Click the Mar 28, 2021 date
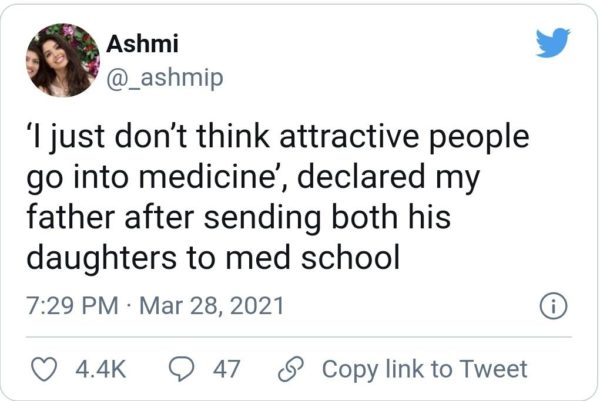The width and height of the screenshot is (600, 401). pos(210,305)
